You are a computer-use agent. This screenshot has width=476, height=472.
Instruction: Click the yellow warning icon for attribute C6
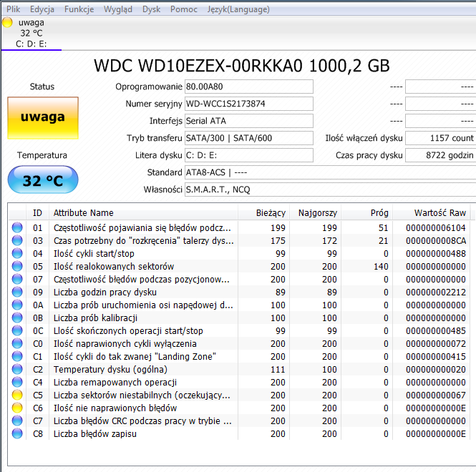(17, 408)
